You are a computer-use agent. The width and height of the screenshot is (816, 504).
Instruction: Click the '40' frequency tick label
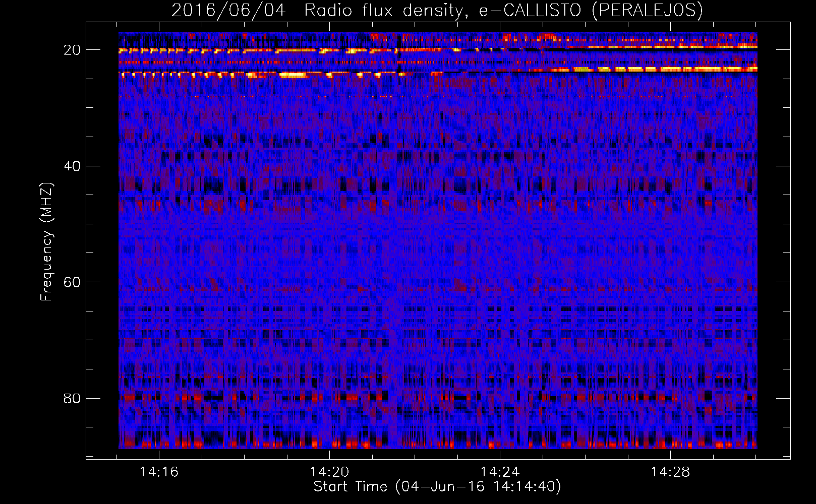(x=72, y=166)
